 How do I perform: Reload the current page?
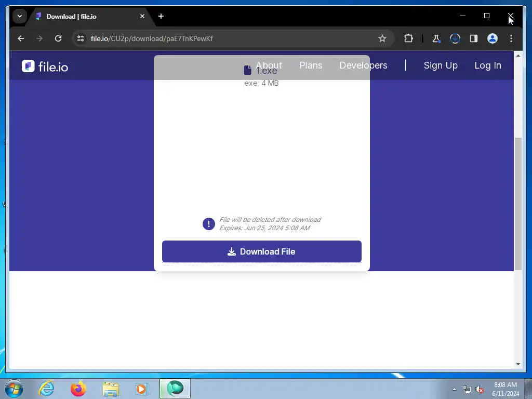coord(58,38)
